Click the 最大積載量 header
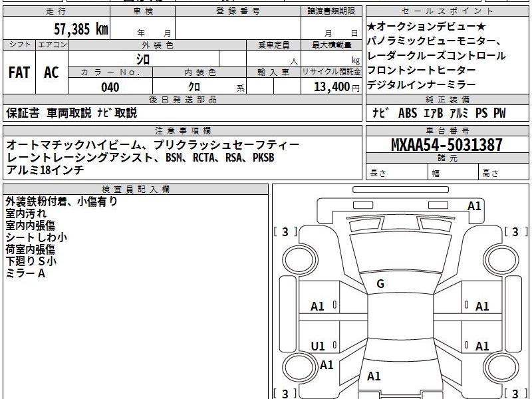The height and width of the screenshot is (399, 532). [x=331, y=45]
